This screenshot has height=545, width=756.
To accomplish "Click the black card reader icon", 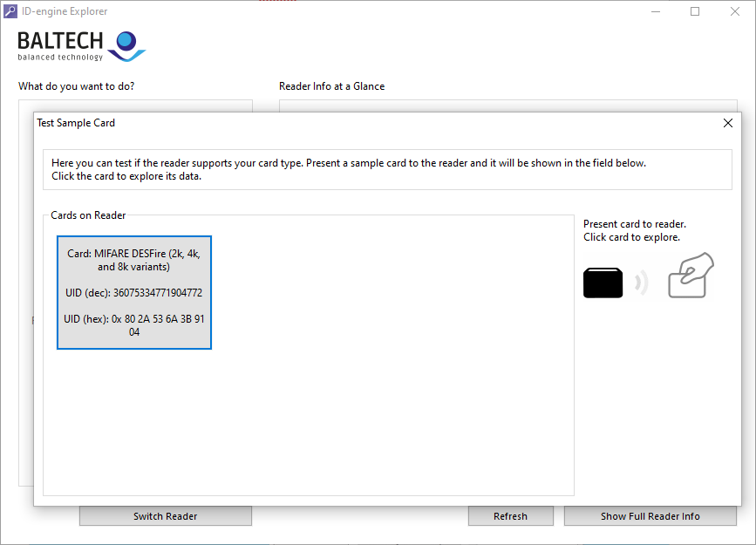I will click(603, 283).
